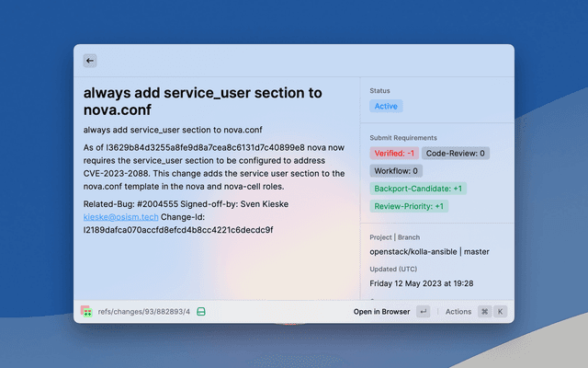The width and height of the screenshot is (588, 368).
Task: Click the Change-Id hash text
Action: 177,229
